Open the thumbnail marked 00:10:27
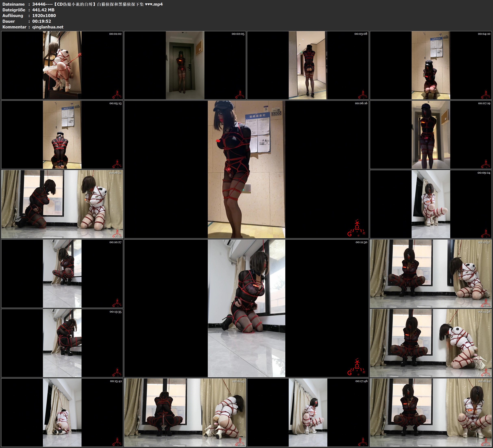The height and width of the screenshot is (448, 493). click(62, 273)
